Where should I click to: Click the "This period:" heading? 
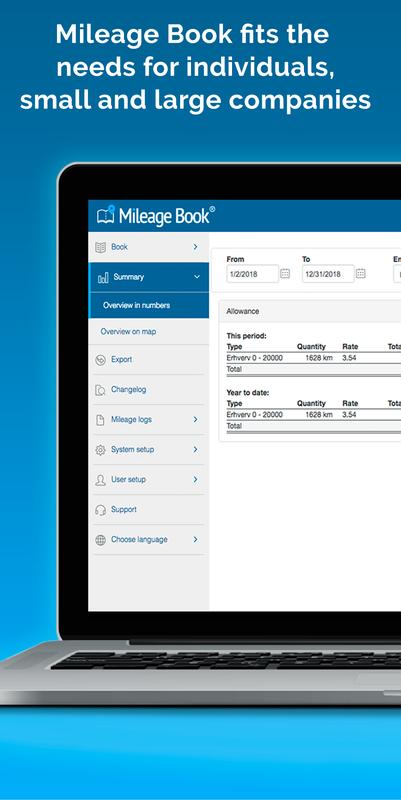pos(246,336)
